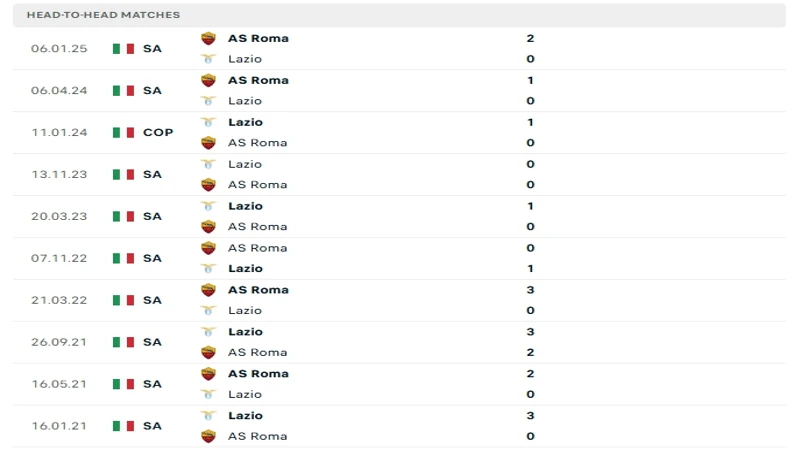The height and width of the screenshot is (450, 800).
Task: Click Lazio score 3 in 26.09.21 match
Action: tap(530, 332)
